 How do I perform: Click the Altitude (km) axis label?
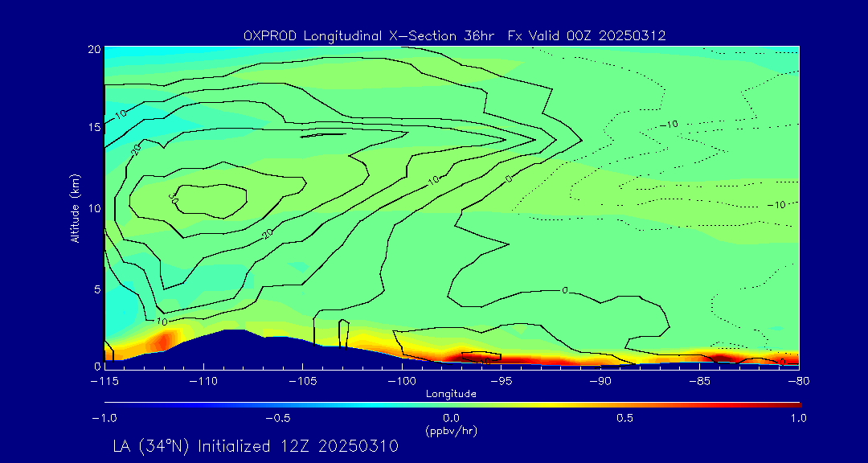75,207
